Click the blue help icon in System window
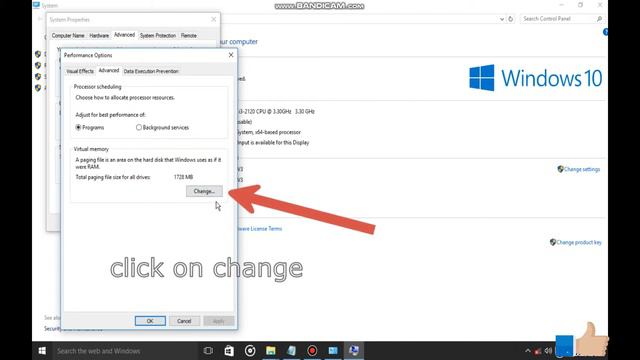The width and height of the screenshot is (640, 360). pos(605,32)
